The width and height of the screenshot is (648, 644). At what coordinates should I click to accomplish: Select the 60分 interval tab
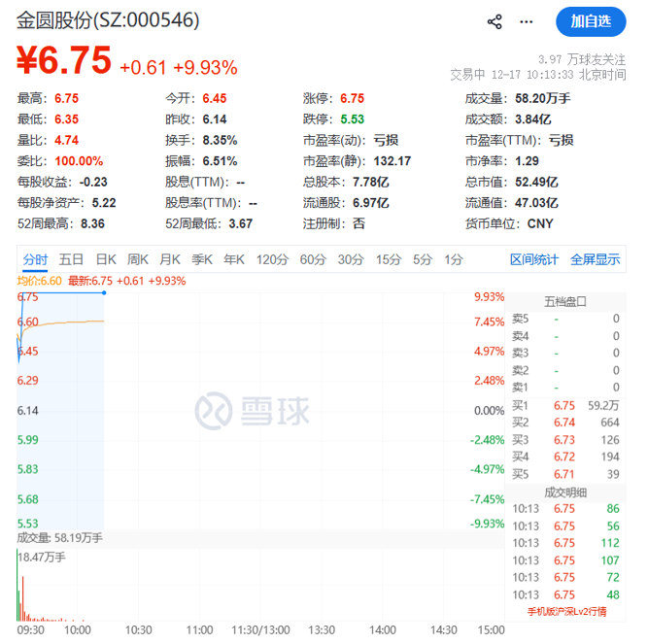coord(313,259)
